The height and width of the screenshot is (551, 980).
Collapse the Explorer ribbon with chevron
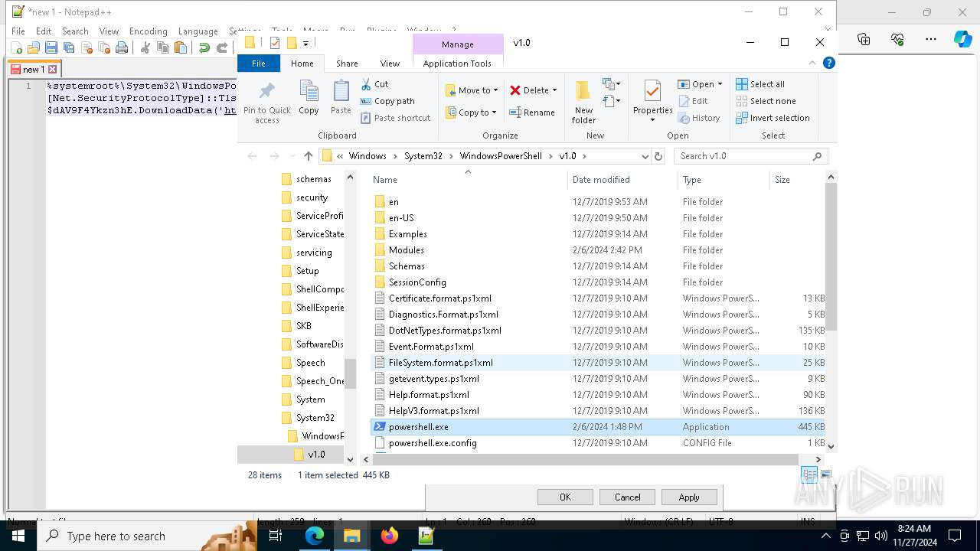tap(812, 64)
